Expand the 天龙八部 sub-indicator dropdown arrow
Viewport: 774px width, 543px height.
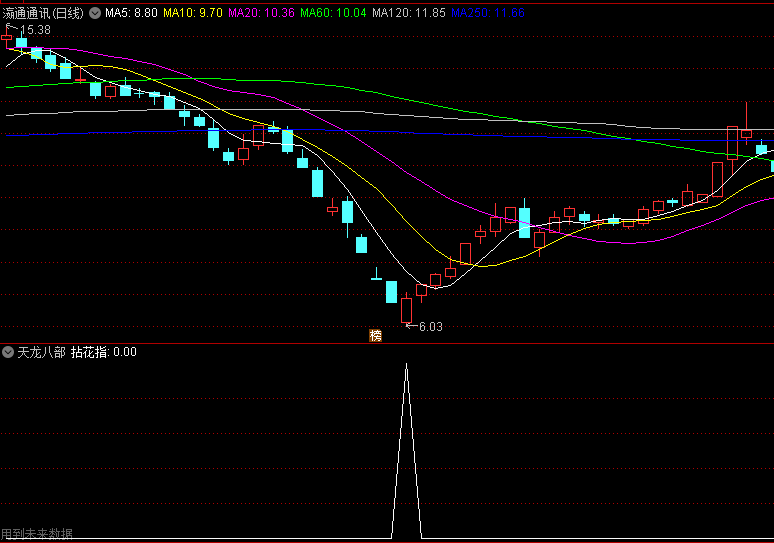point(8,352)
